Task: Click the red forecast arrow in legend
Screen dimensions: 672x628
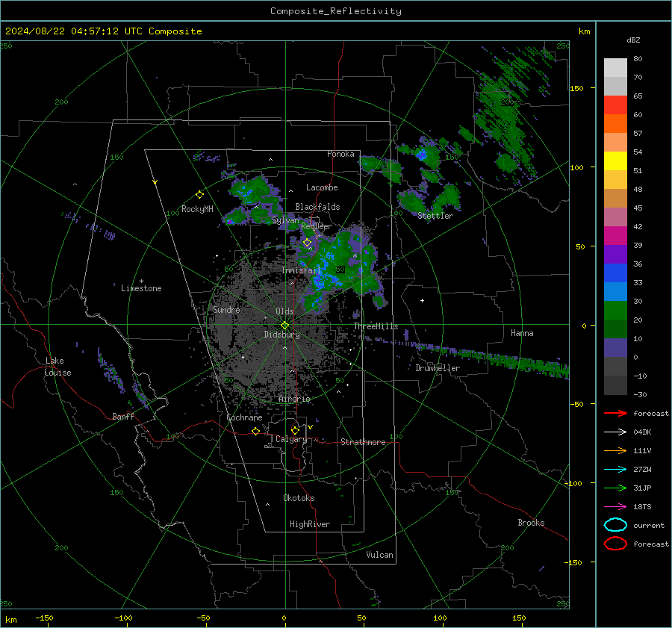Action: click(615, 413)
